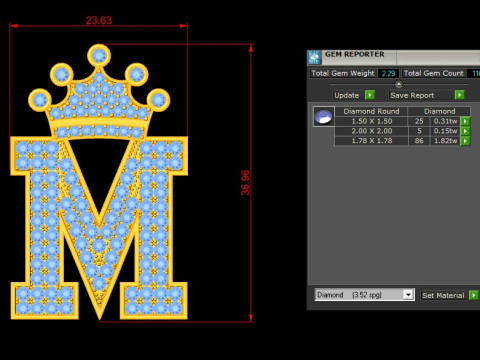The height and width of the screenshot is (360, 480).
Task: Click the Gem Reporter panel icon
Action: coord(314,57)
